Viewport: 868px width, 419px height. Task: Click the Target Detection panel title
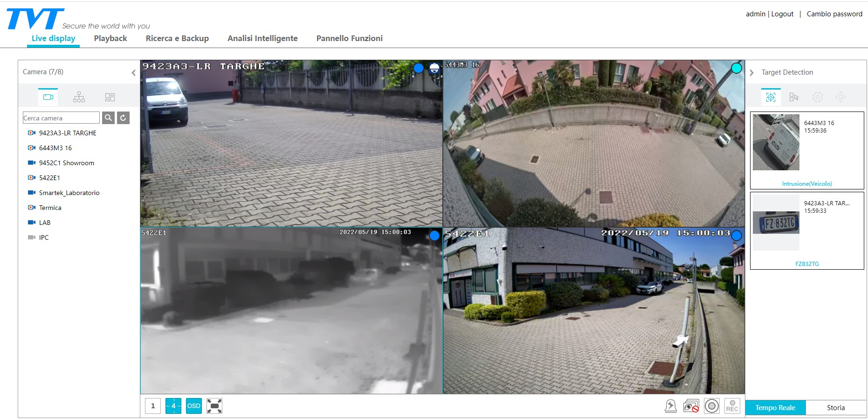point(787,72)
